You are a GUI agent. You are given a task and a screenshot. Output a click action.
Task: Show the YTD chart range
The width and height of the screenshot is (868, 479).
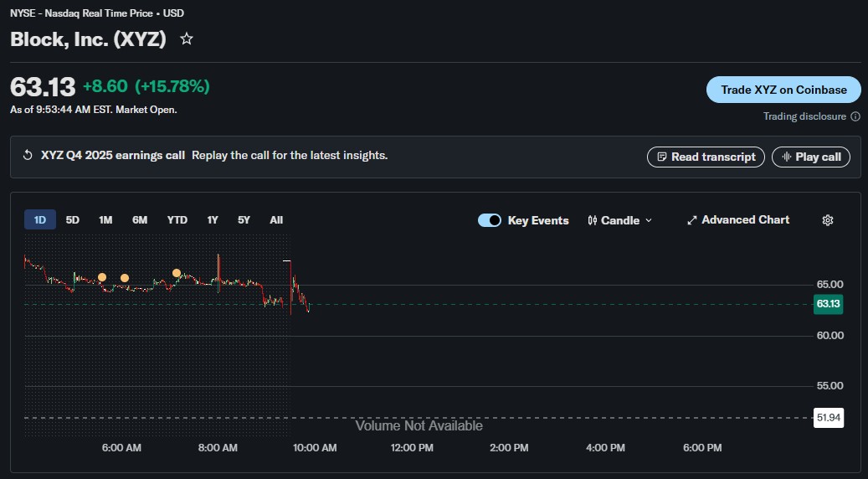pyautogui.click(x=177, y=220)
